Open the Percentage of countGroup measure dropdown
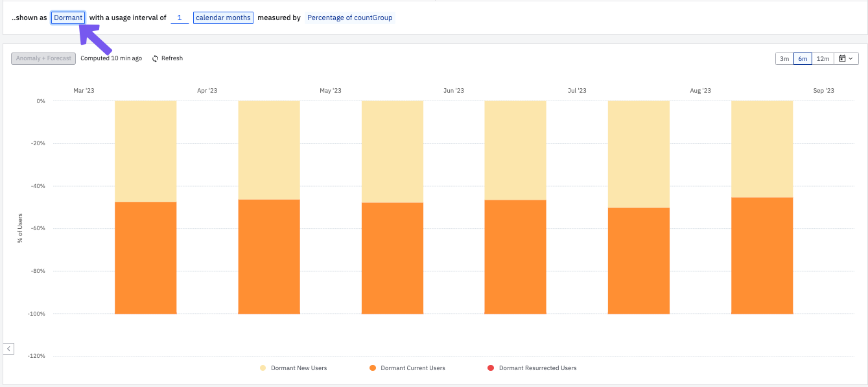The height and width of the screenshot is (387, 868). (349, 18)
